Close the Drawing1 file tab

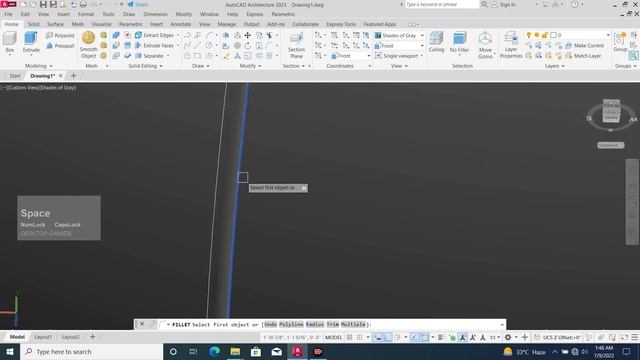coord(60,76)
